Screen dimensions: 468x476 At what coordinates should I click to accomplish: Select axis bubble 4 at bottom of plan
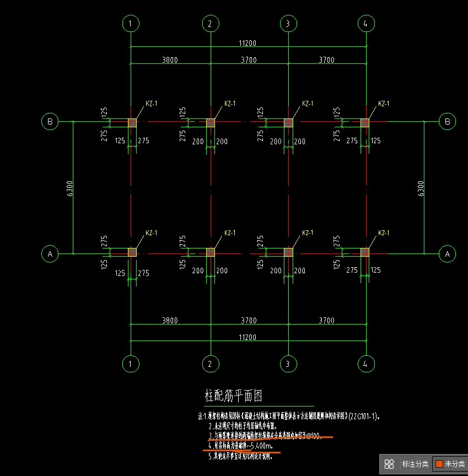366,364
